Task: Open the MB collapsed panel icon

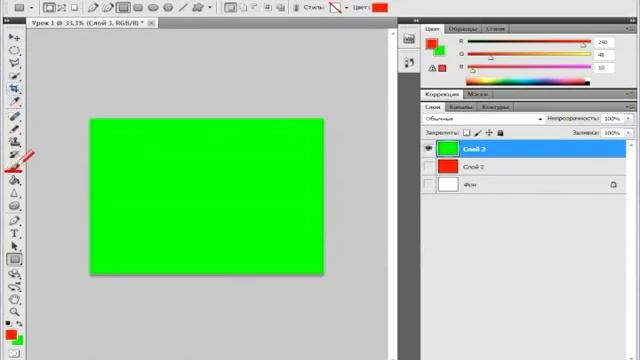Action: 409,39
